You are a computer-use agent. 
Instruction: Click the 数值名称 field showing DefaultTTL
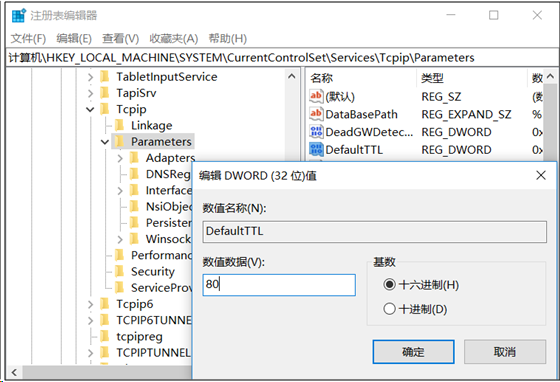click(x=375, y=232)
